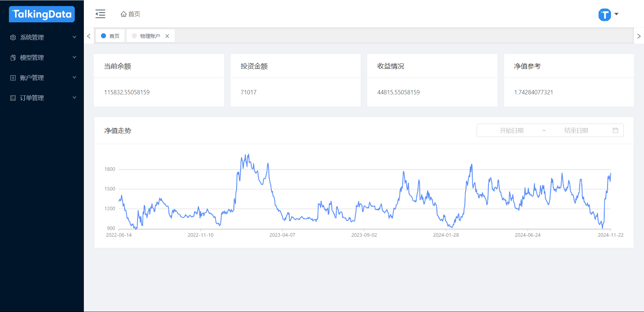Open the calendar icon in date range picker
Image resolution: width=644 pixels, height=312 pixels.
(615, 130)
